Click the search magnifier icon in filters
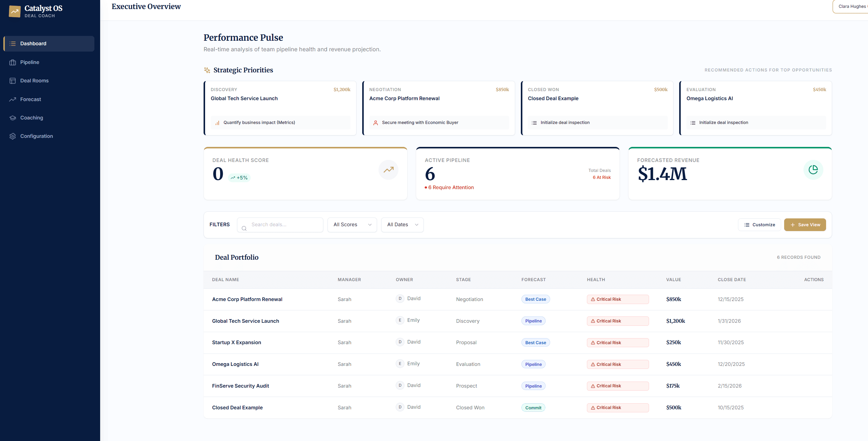 [244, 228]
